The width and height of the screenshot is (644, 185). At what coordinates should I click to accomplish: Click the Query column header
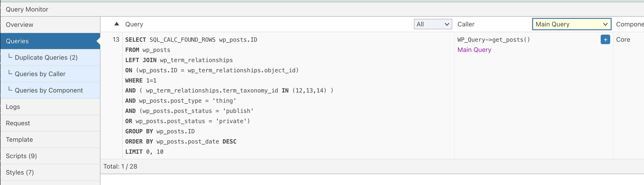(x=134, y=24)
